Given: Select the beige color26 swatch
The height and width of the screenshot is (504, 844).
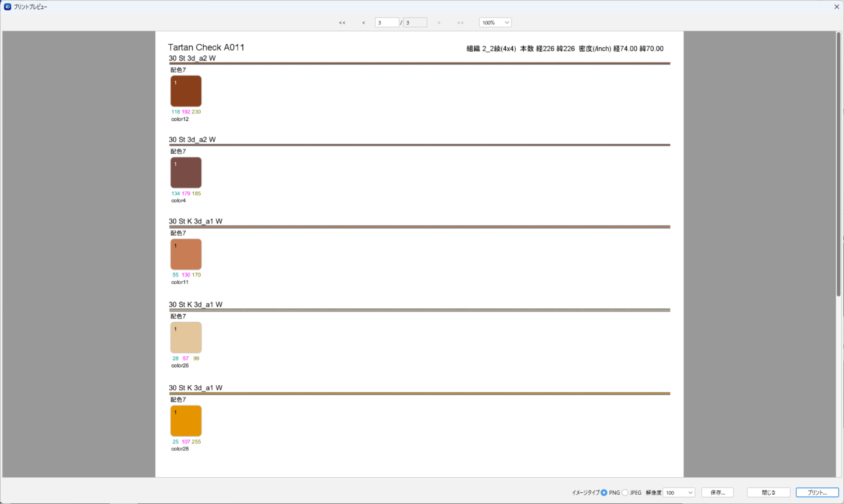Looking at the screenshot, I should 186,338.
